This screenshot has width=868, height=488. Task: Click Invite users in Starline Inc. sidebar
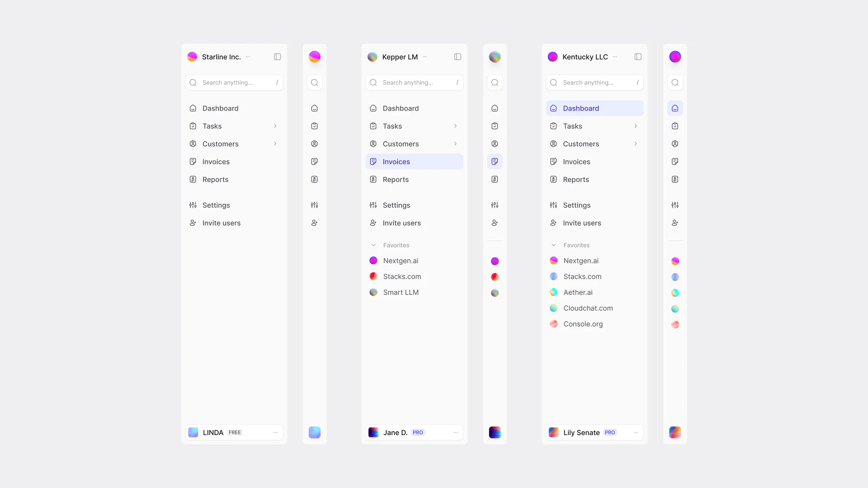(234, 223)
